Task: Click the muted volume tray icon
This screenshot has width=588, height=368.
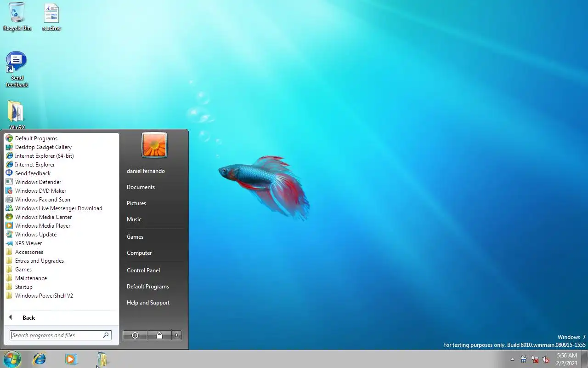Action: (546, 360)
